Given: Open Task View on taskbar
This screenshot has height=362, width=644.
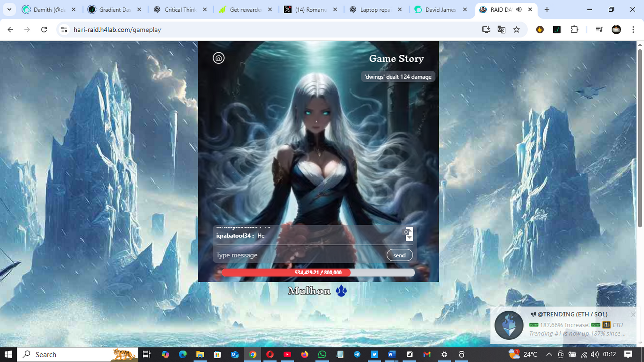Looking at the screenshot, I should point(146,354).
